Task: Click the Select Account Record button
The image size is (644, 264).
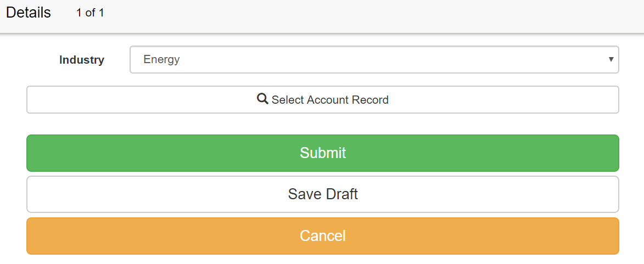Action: point(322,99)
